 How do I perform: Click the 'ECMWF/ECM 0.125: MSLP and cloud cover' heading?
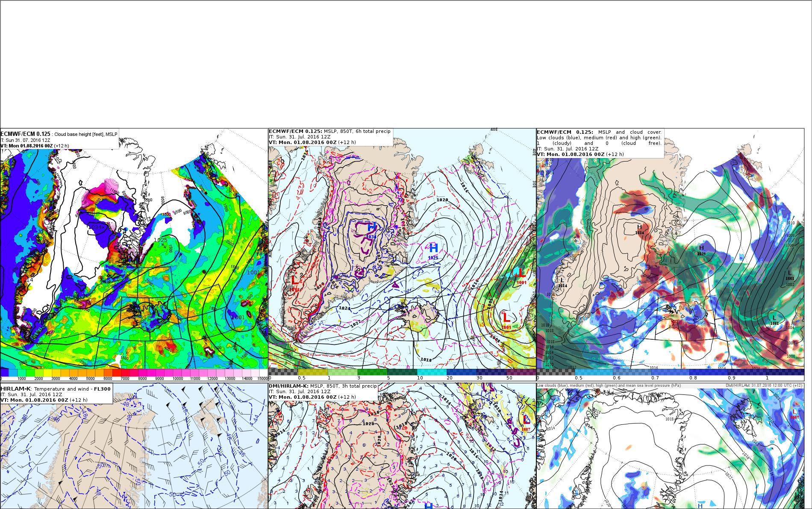tap(599, 132)
